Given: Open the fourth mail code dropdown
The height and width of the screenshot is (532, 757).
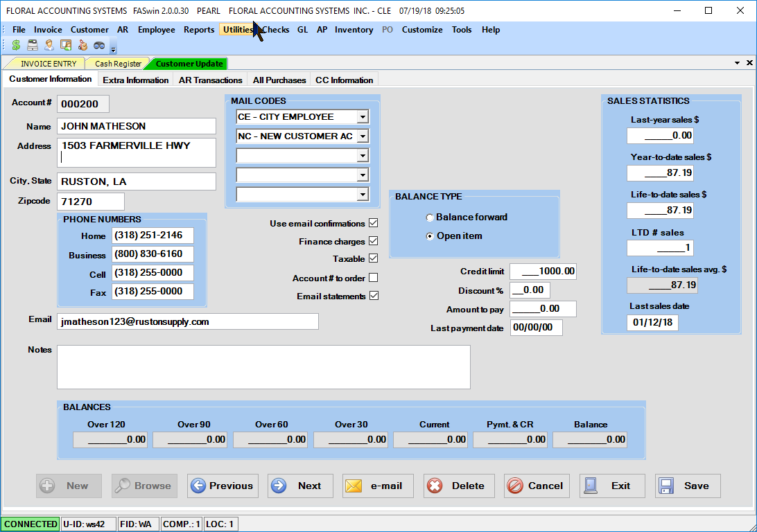Looking at the screenshot, I should click(363, 175).
